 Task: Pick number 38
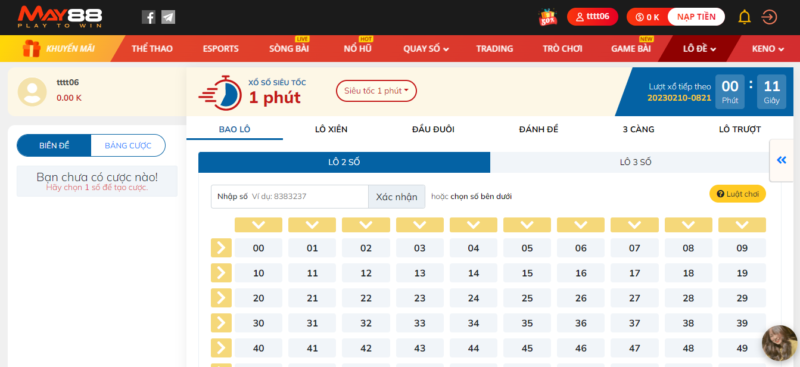click(688, 323)
